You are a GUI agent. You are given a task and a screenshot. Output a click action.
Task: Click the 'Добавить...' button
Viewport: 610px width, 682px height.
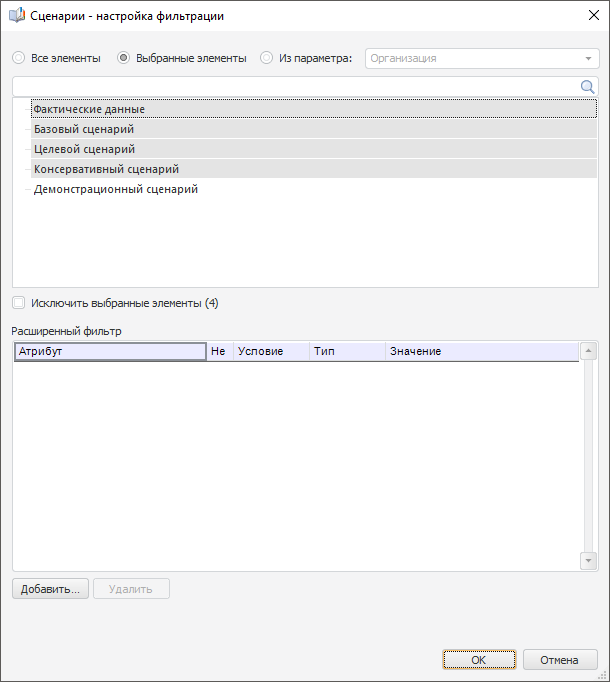[x=50, y=589]
